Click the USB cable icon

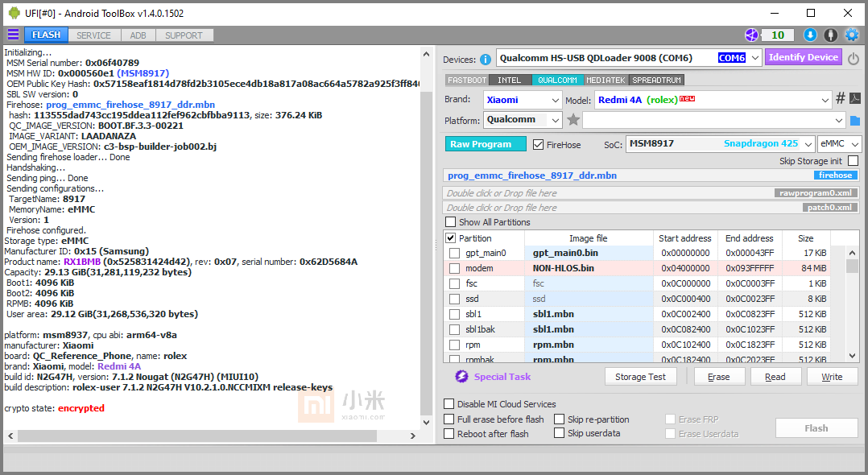coord(830,35)
